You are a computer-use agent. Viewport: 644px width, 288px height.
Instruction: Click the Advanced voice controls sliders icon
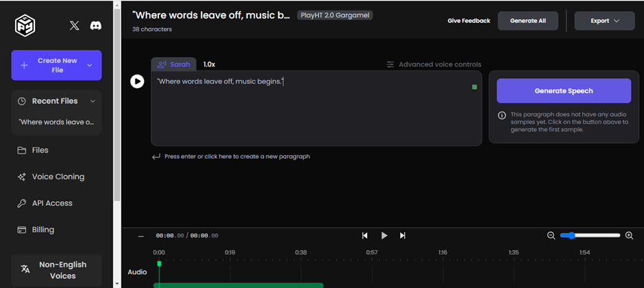tap(391, 64)
